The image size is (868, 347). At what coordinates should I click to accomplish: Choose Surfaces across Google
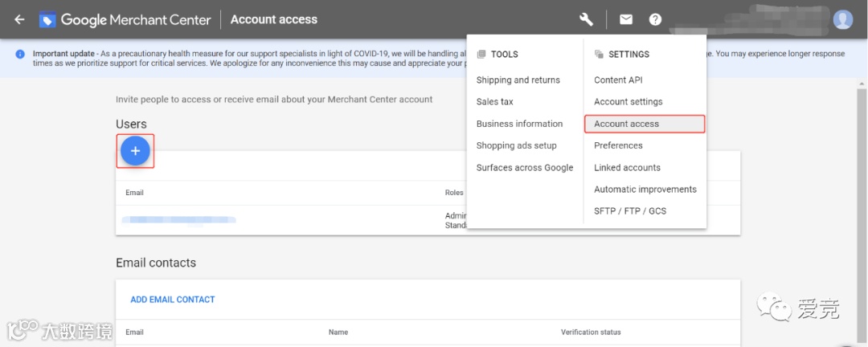[x=524, y=168]
